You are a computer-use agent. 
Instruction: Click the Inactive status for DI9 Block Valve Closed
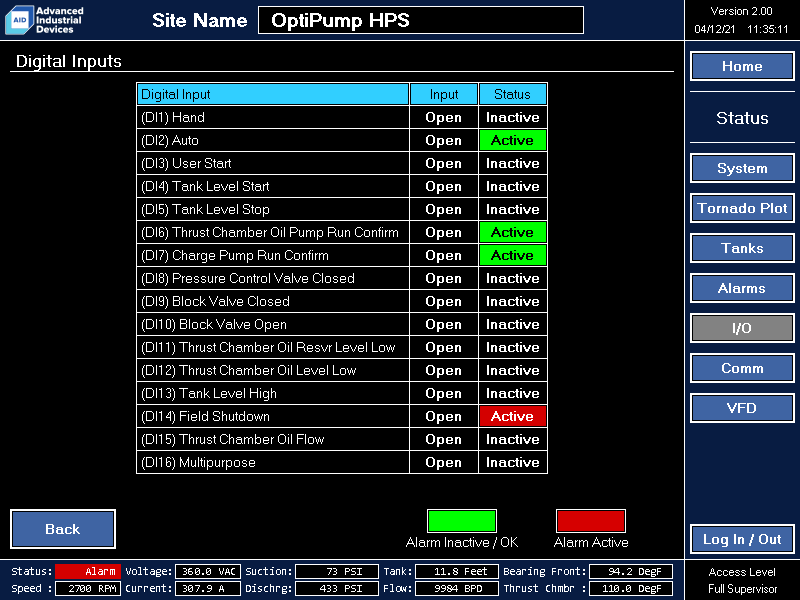(x=513, y=301)
